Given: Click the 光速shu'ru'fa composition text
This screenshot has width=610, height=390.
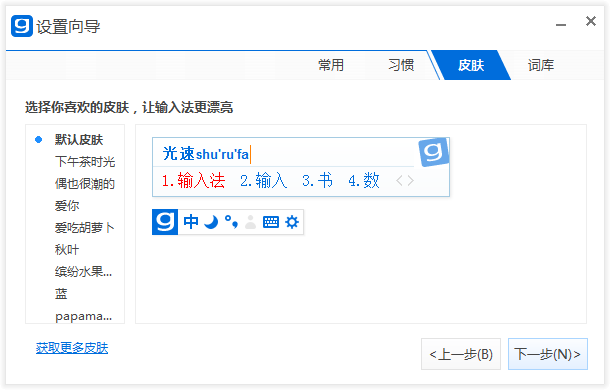Looking at the screenshot, I should coord(205,153).
